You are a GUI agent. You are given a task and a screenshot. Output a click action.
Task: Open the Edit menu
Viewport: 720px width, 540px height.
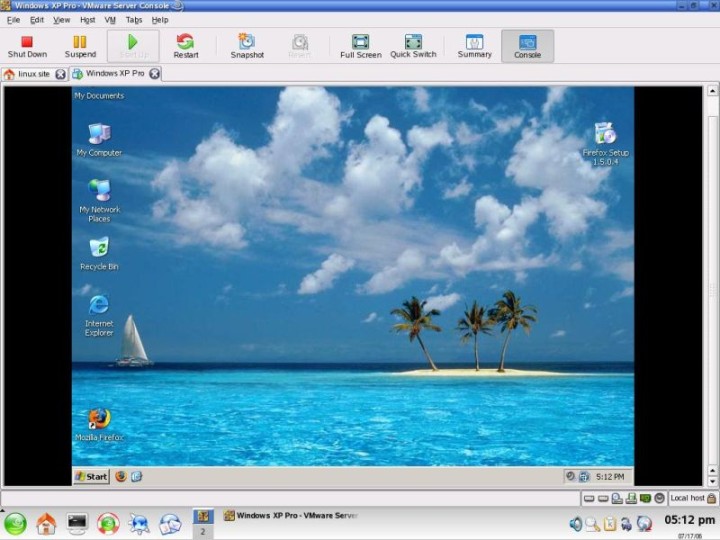tap(37, 20)
